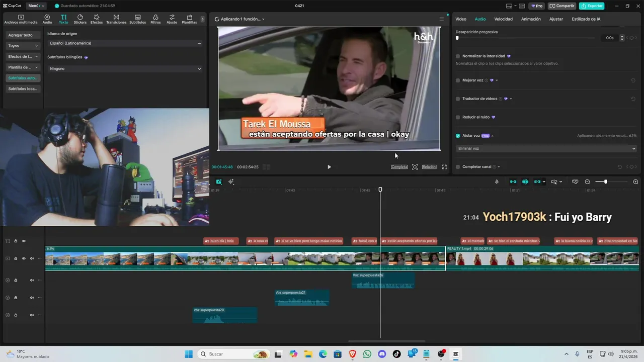Open the CapCut Menú dropdown

pos(36,6)
